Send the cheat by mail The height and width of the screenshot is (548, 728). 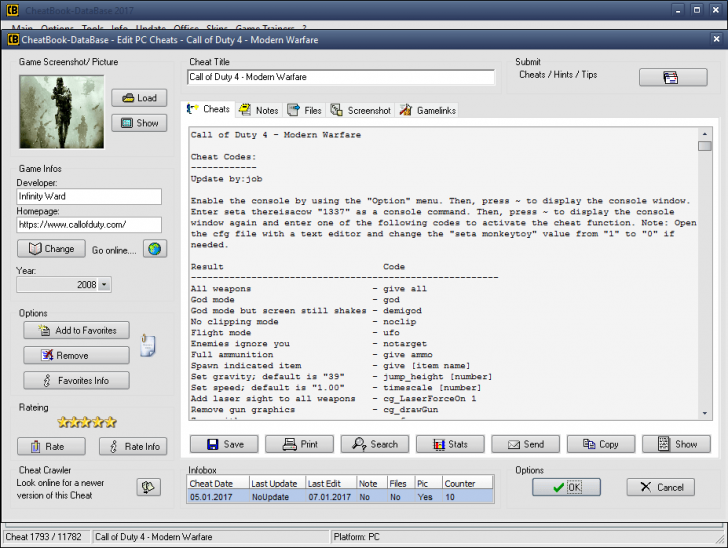click(526, 444)
